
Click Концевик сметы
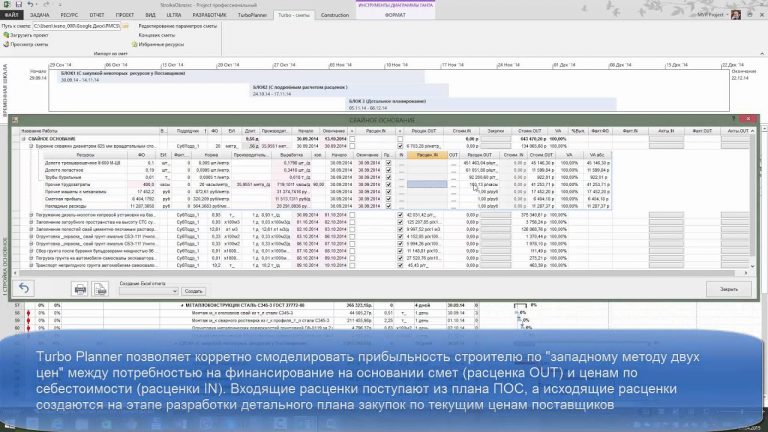click(x=157, y=35)
